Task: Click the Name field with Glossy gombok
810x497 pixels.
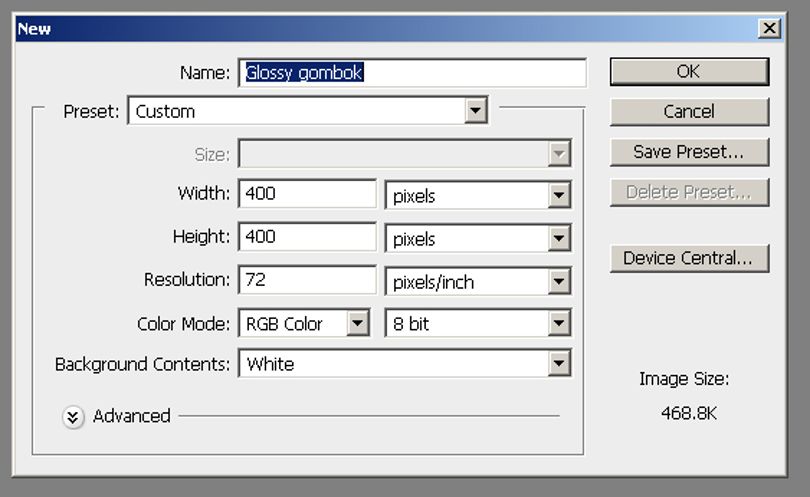Action: (412, 72)
